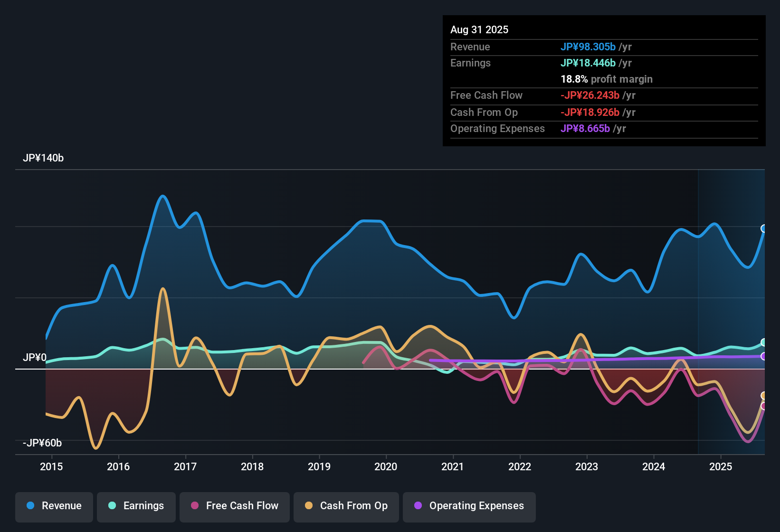Image resolution: width=780 pixels, height=532 pixels.
Task: Hide the Free Cash Flow series
Action: pyautogui.click(x=234, y=506)
